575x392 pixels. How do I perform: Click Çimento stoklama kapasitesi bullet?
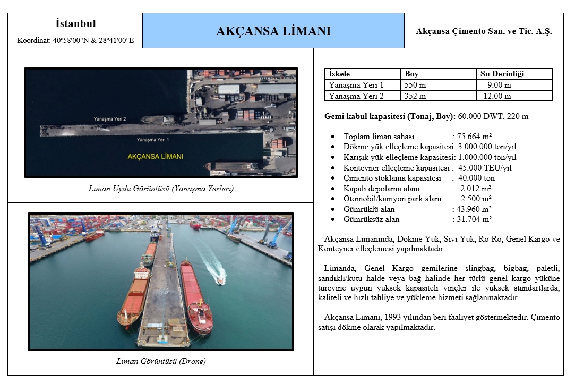point(392,178)
